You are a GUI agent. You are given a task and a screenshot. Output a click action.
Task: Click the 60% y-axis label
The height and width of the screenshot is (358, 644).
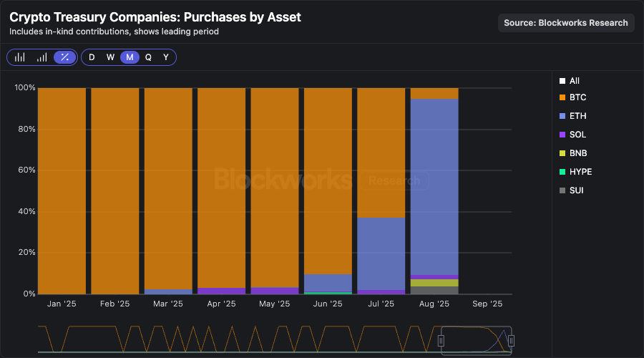coord(26,170)
